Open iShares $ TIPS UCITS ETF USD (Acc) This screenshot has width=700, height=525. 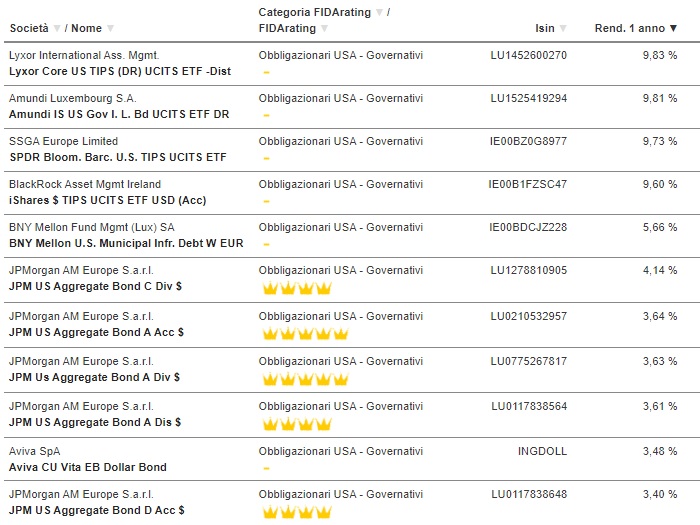[108, 200]
